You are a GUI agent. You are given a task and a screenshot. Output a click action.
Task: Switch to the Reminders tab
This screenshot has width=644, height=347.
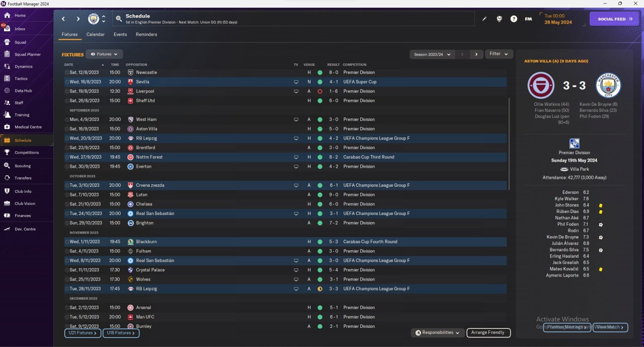[x=146, y=35]
